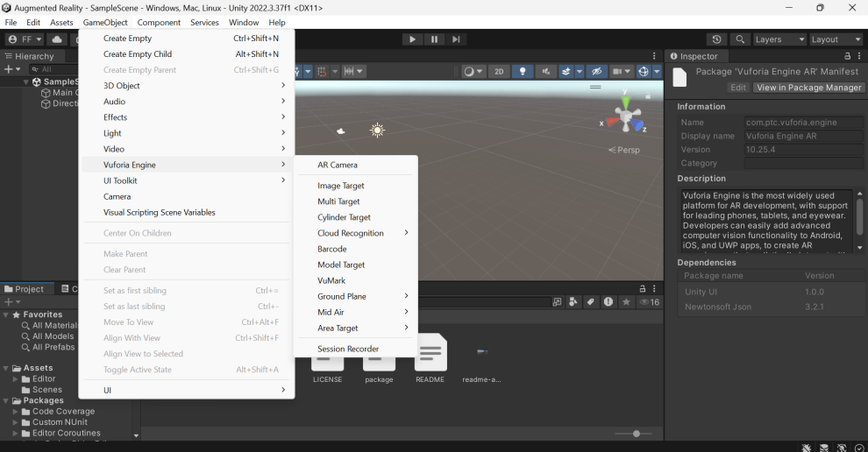
Task: Toggle hidden packages eye count 16
Action: [650, 302]
